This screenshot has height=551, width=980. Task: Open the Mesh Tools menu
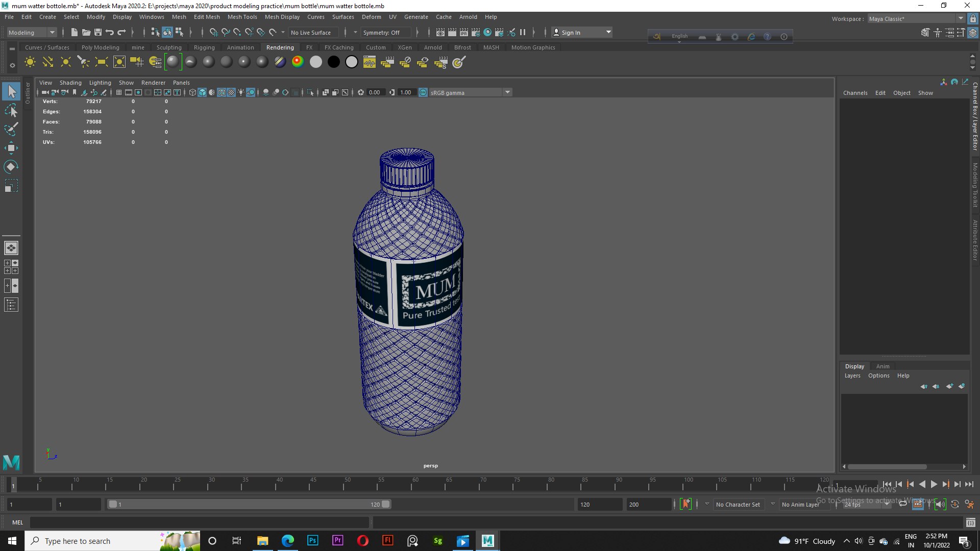click(242, 17)
